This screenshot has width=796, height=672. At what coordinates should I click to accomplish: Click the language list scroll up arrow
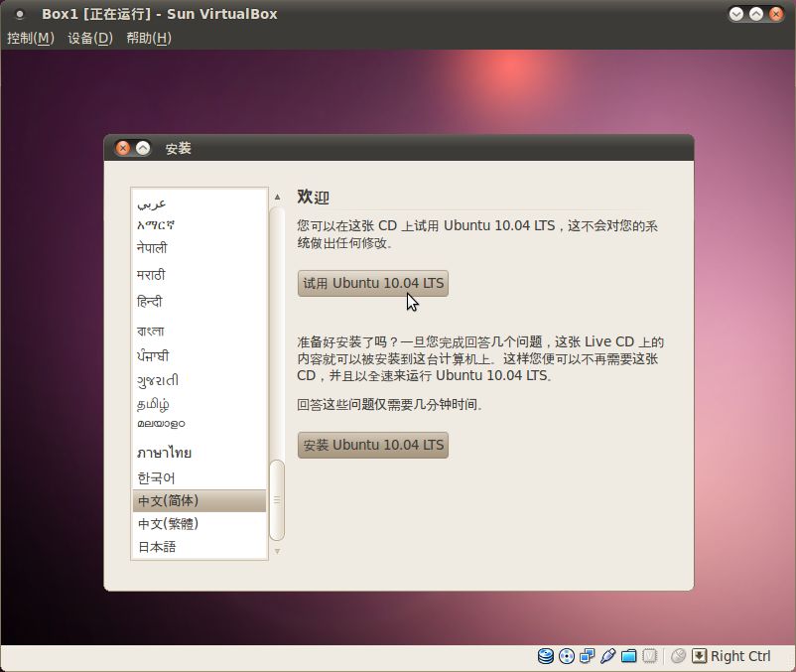click(277, 197)
